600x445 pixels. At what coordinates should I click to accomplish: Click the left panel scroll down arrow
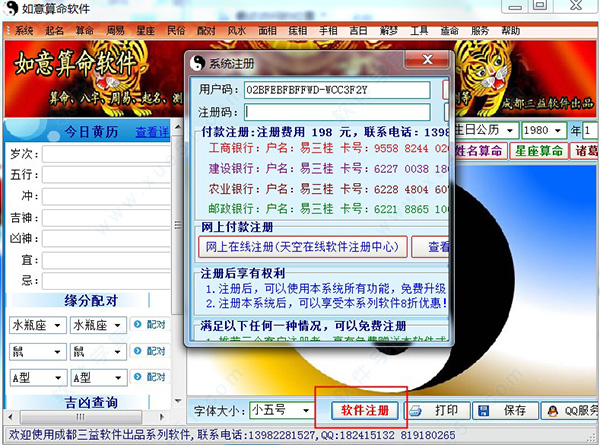click(178, 401)
